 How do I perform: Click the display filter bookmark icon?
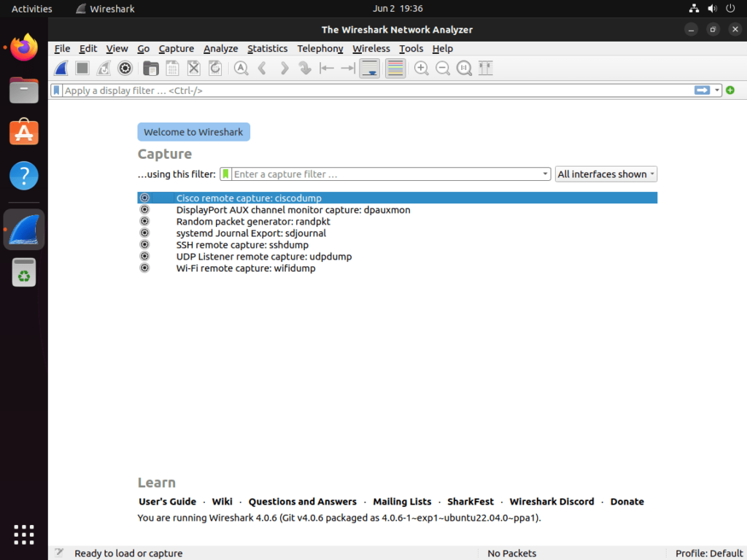coord(57,90)
